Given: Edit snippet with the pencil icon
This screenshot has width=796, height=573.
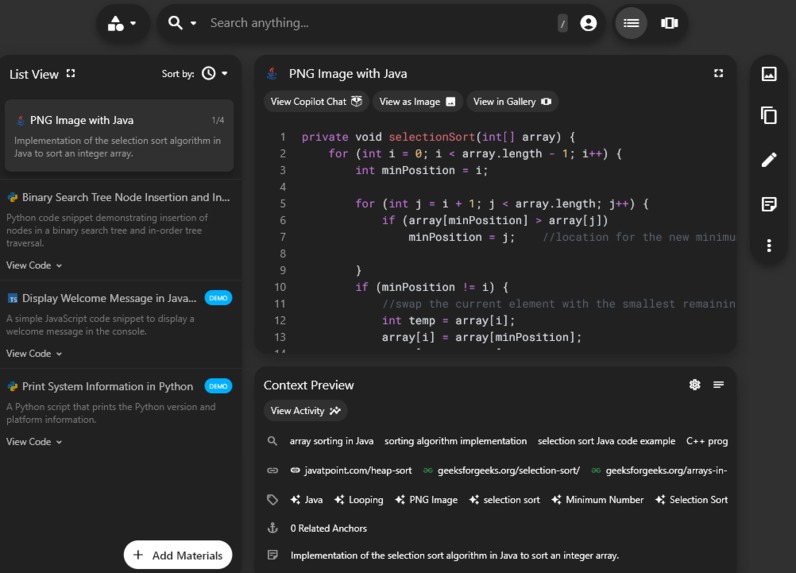Looking at the screenshot, I should click(x=769, y=160).
